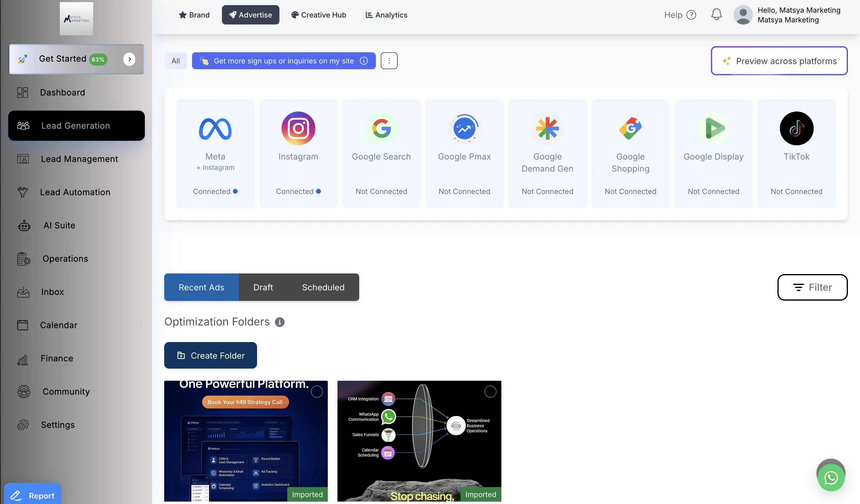Open the Filter dropdown button
860x504 pixels.
coord(812,287)
